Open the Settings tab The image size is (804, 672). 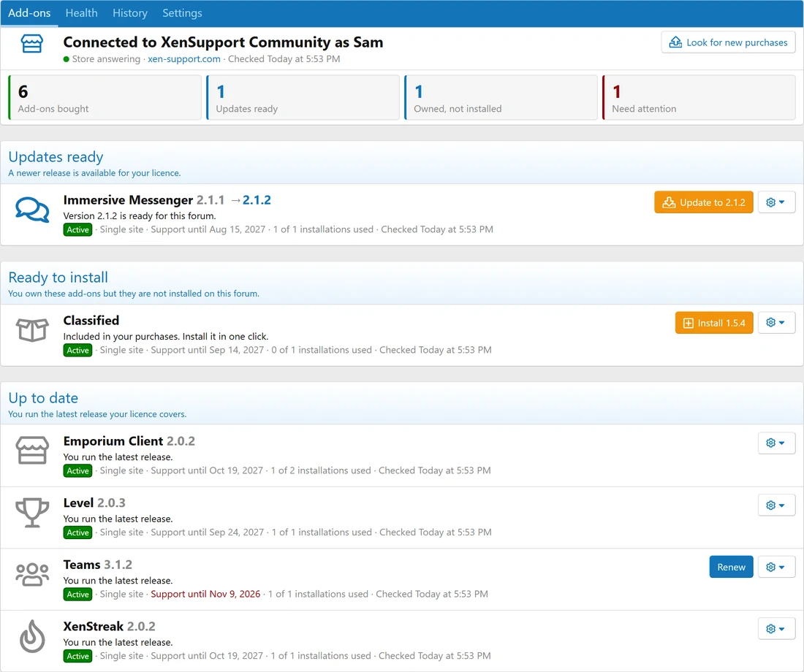[182, 13]
